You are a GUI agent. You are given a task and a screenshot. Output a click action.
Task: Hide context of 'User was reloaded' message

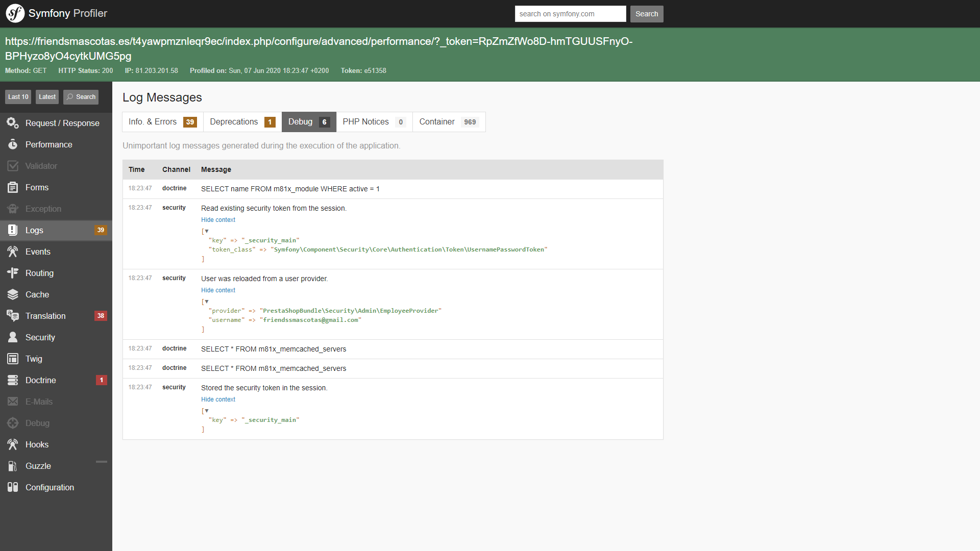(218, 290)
